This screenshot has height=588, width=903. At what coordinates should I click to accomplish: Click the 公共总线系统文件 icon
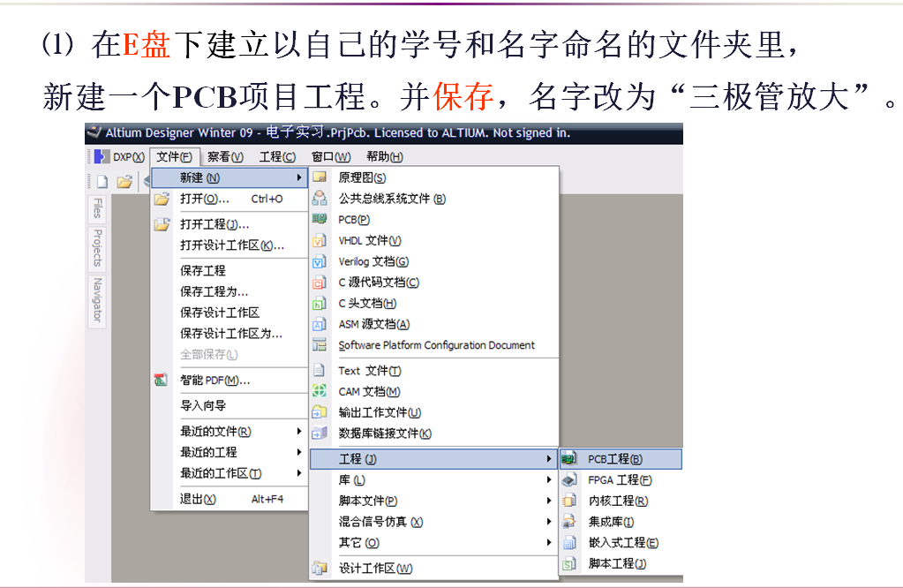pos(320,198)
